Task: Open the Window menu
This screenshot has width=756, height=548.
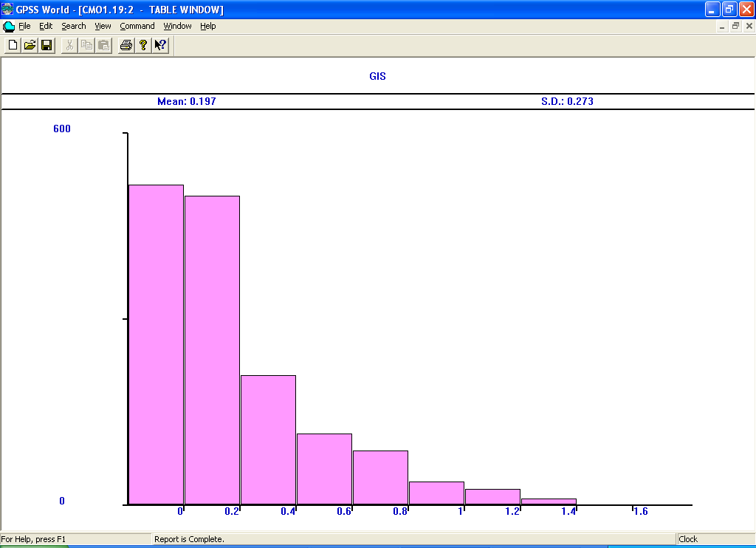Action: click(x=177, y=26)
